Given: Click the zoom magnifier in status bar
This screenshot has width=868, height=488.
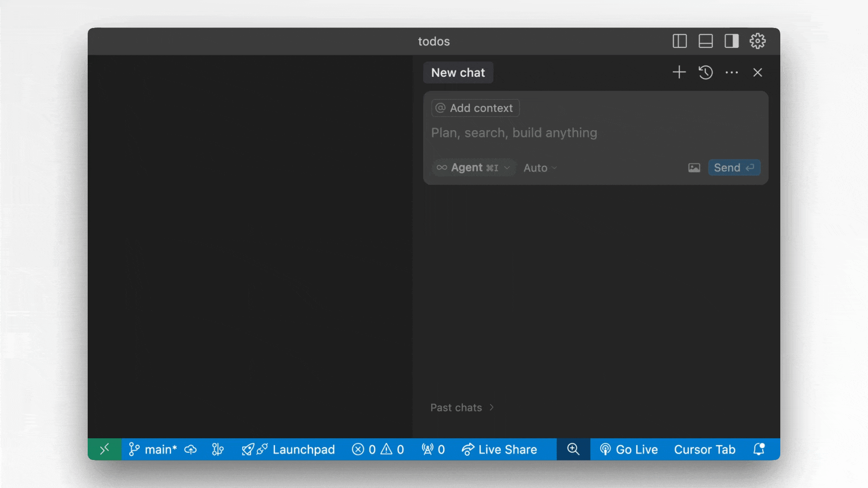Looking at the screenshot, I should (x=573, y=449).
